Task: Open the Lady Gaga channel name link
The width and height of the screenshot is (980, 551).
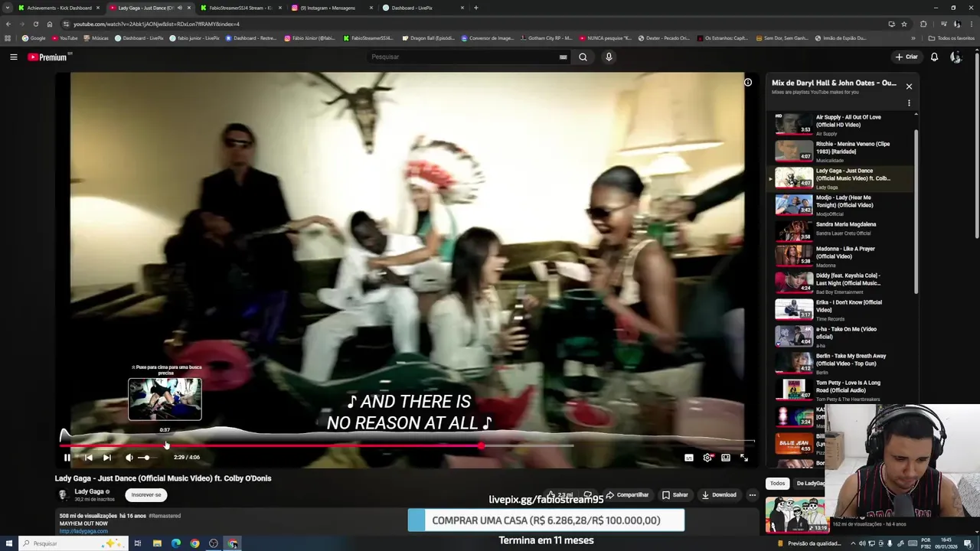Action: [89, 491]
